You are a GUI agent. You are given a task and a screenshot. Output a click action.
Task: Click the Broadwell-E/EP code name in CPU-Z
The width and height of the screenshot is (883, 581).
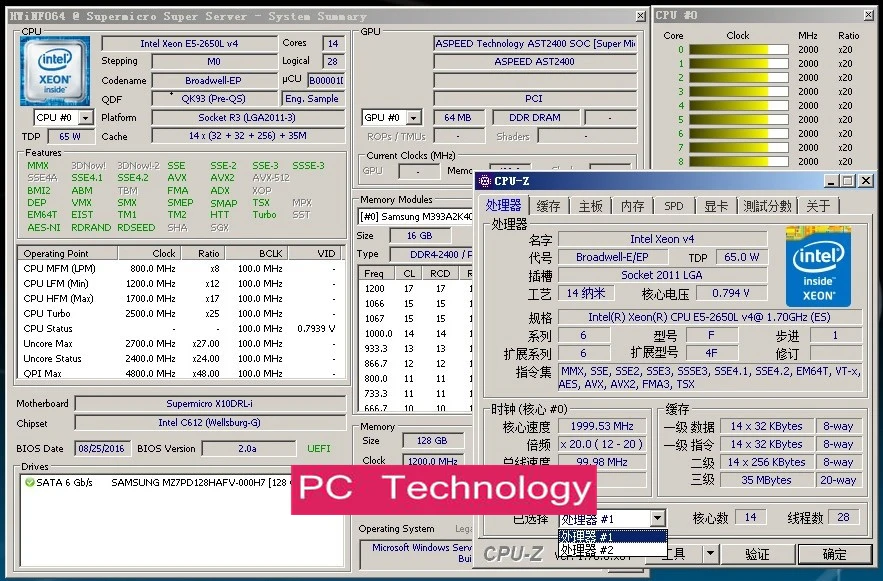[613, 257]
